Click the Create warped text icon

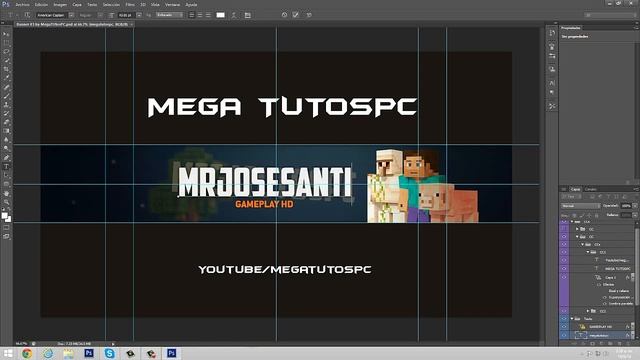[x=234, y=15]
